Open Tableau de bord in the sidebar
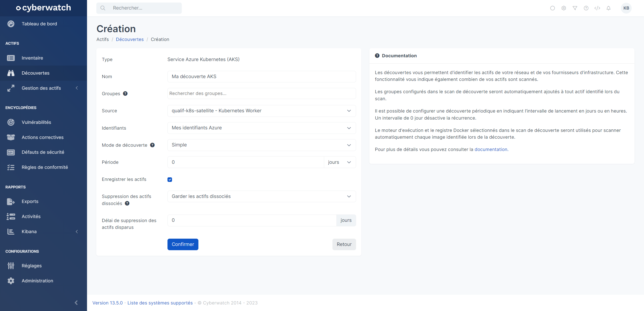This screenshot has width=644, height=311. pos(44,24)
